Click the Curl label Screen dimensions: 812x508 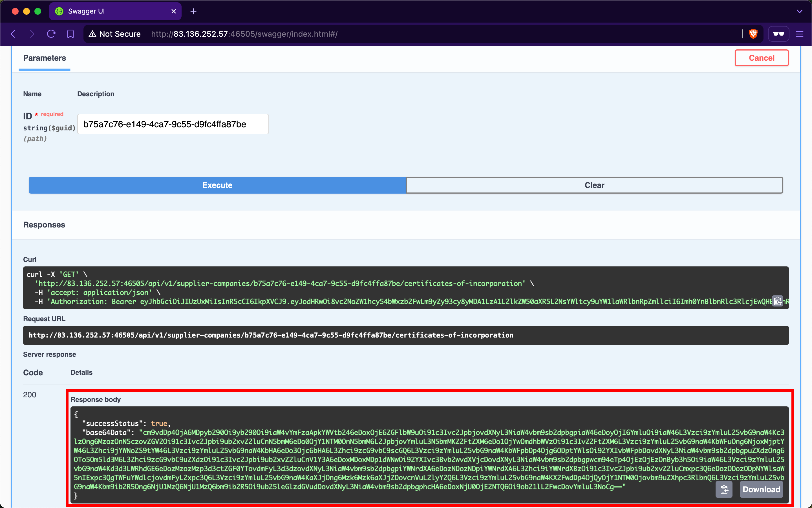30,259
